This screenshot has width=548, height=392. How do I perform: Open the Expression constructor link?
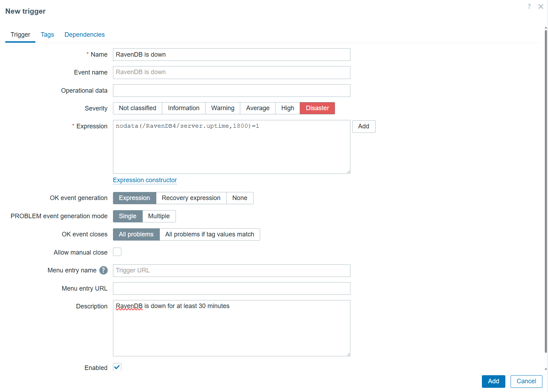(145, 180)
